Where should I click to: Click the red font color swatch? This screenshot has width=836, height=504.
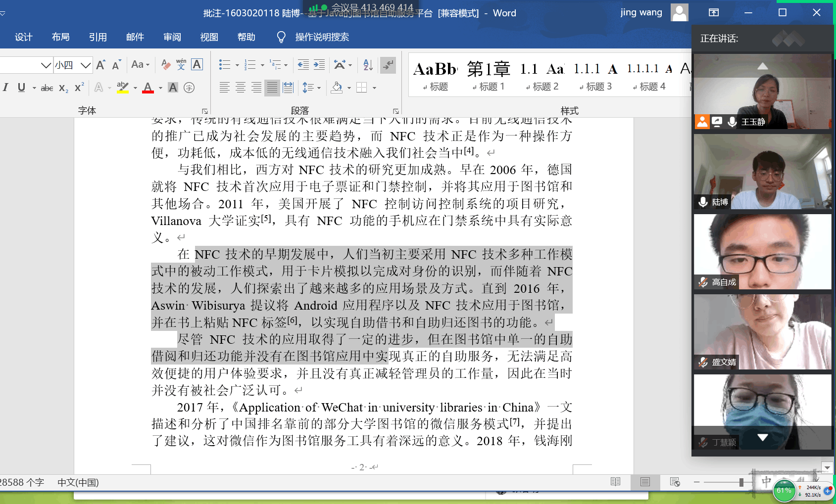click(148, 88)
